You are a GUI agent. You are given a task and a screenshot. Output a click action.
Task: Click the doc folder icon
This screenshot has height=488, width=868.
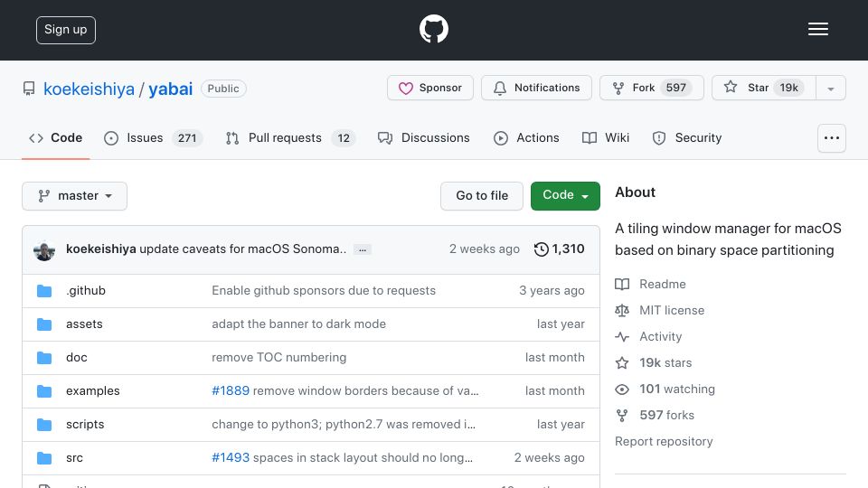(44, 358)
